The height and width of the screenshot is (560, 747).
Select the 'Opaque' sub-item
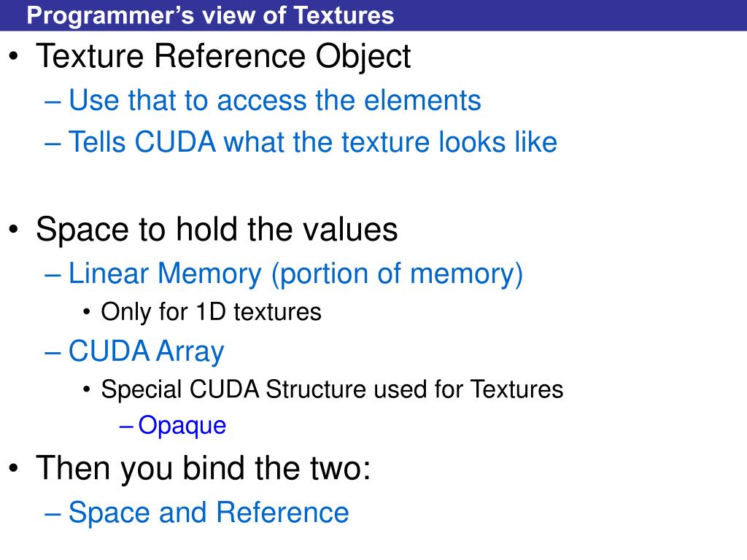point(182,425)
